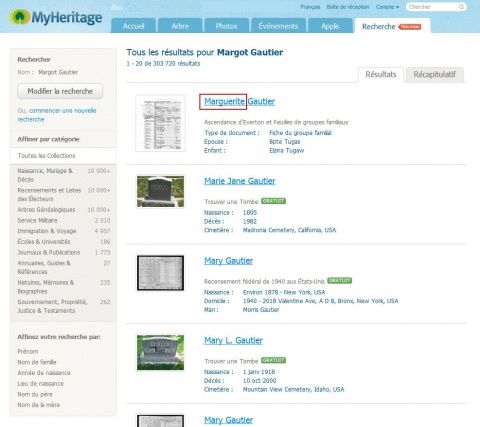The width and height of the screenshot is (480, 427).
Task: Click the search magnifier icon in Chercher box
Action: (461, 7)
